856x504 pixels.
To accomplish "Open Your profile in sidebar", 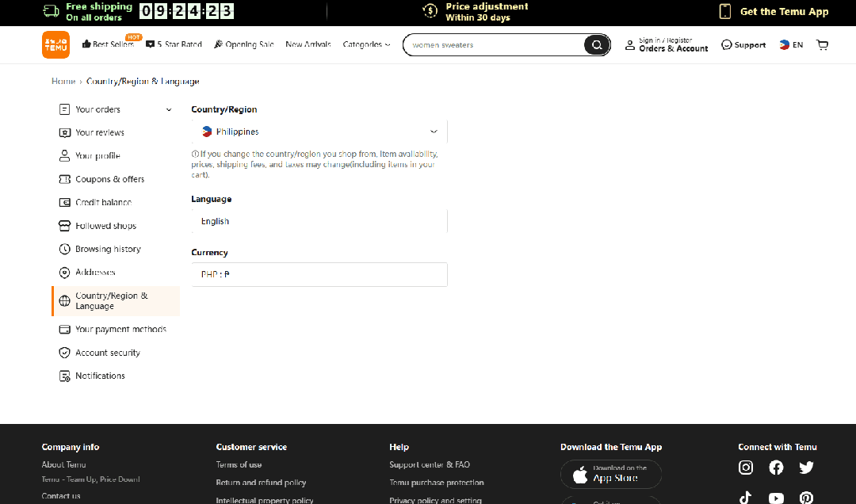I will (x=116, y=155).
